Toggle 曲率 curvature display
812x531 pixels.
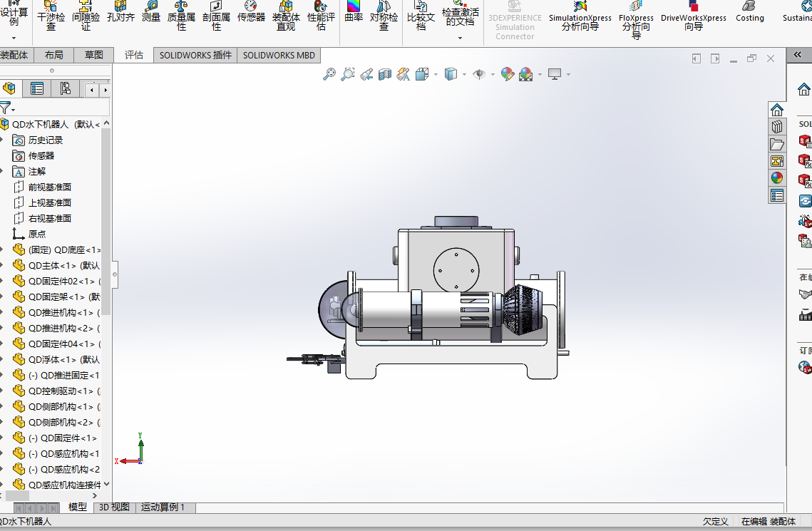(354, 12)
